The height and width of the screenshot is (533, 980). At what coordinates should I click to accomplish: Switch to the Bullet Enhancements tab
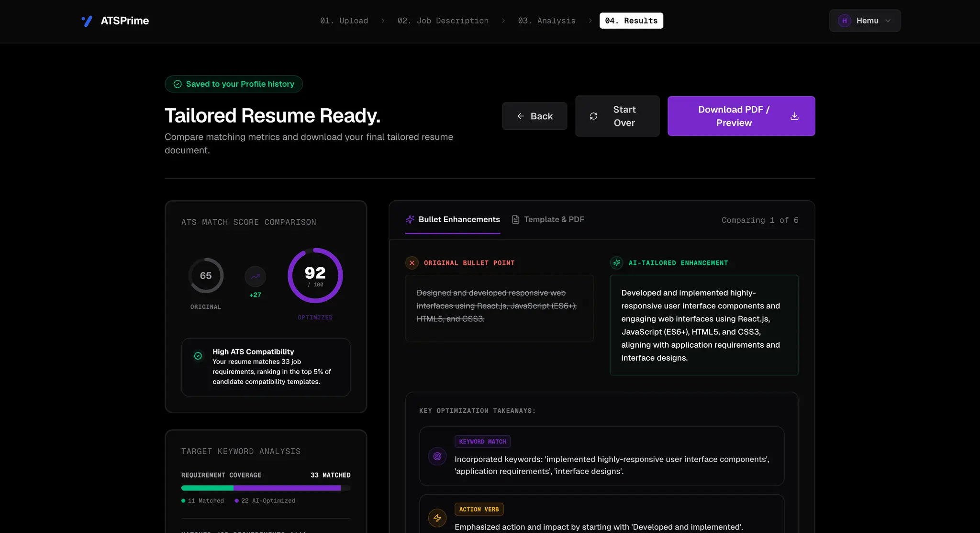453,219
